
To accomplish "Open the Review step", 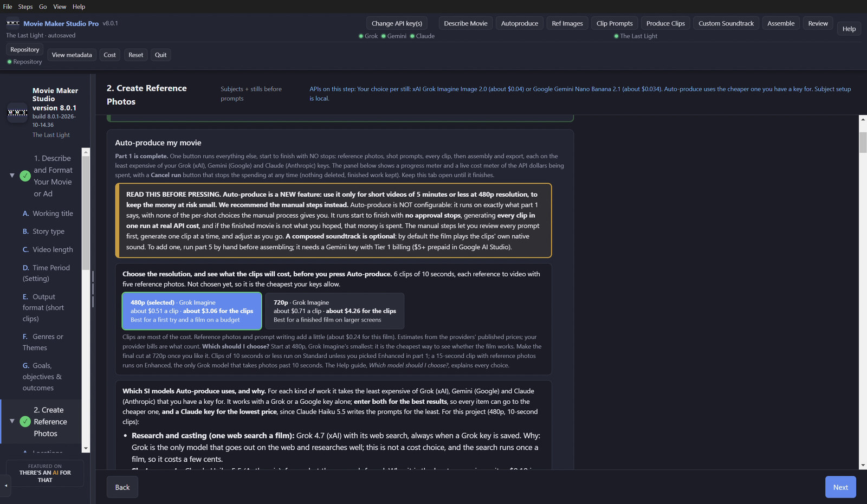I will [x=818, y=23].
